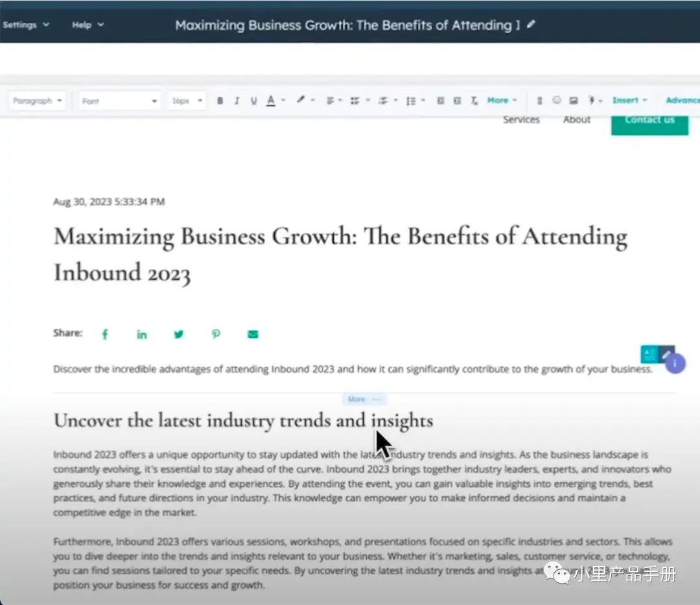
Task: Toggle italic formatting
Action: (x=237, y=101)
